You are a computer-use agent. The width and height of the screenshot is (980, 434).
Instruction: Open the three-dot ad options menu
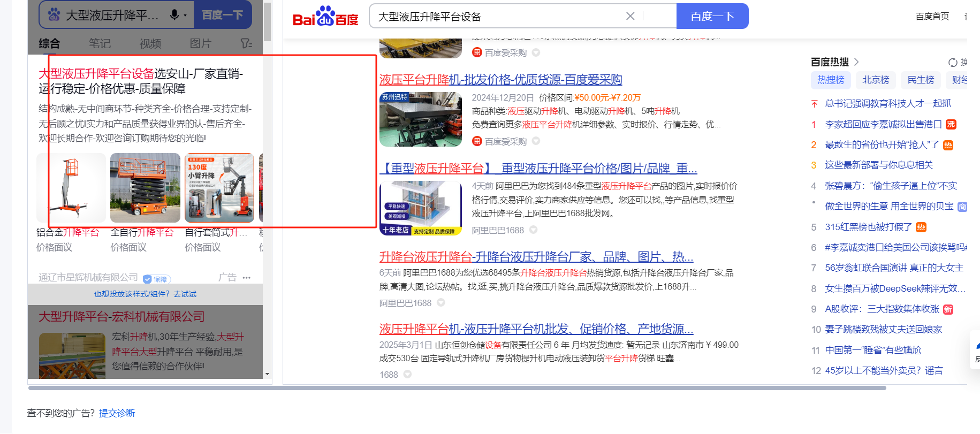pyautogui.click(x=247, y=278)
